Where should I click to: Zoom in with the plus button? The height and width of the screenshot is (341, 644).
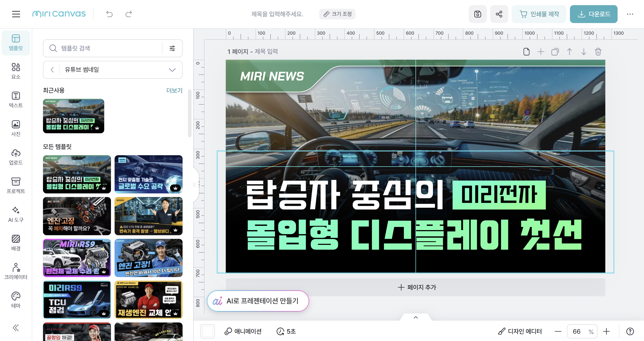606,332
